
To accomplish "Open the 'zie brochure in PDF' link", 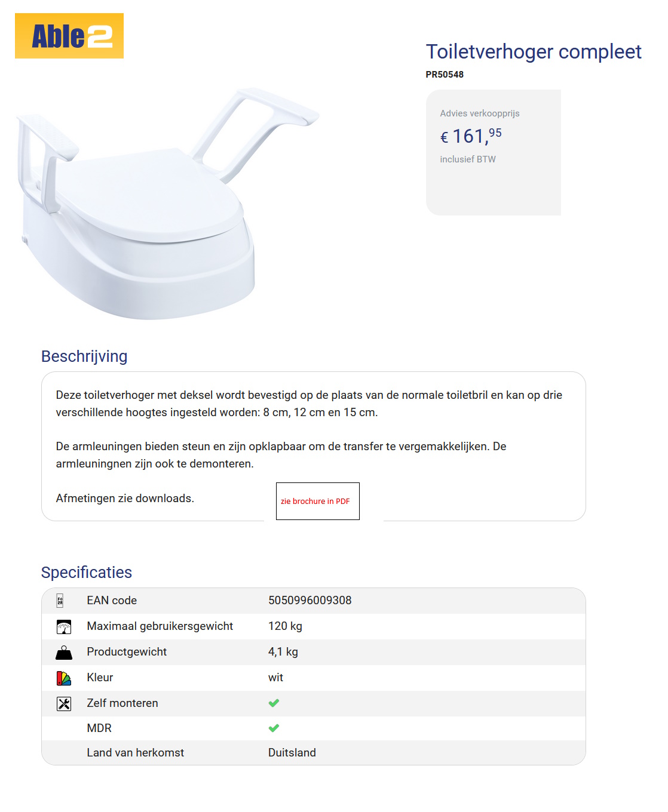I will pos(316,502).
